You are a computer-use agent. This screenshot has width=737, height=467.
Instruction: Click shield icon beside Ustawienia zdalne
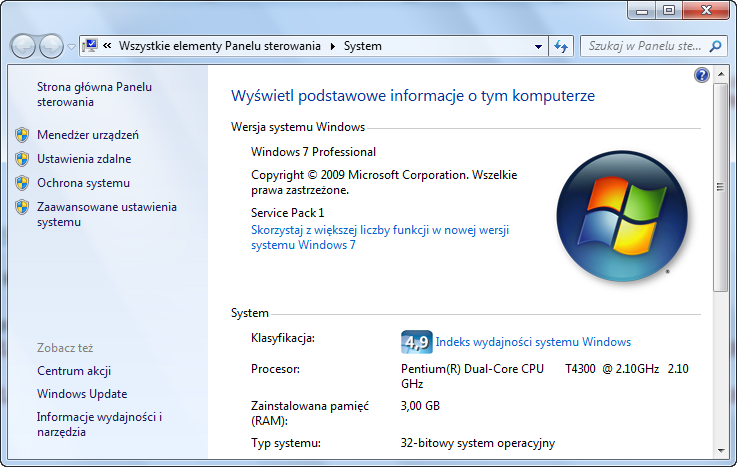tap(22, 159)
